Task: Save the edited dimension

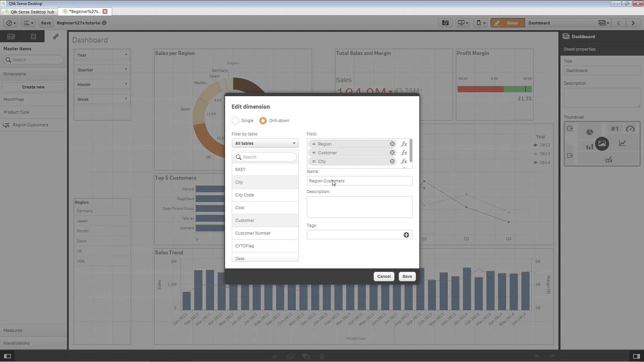Action: [x=407, y=277]
